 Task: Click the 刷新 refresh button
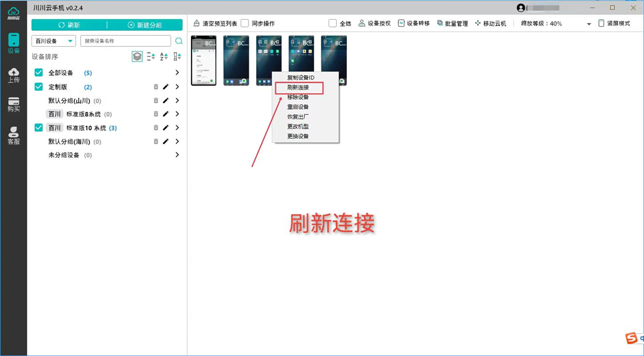click(x=69, y=24)
